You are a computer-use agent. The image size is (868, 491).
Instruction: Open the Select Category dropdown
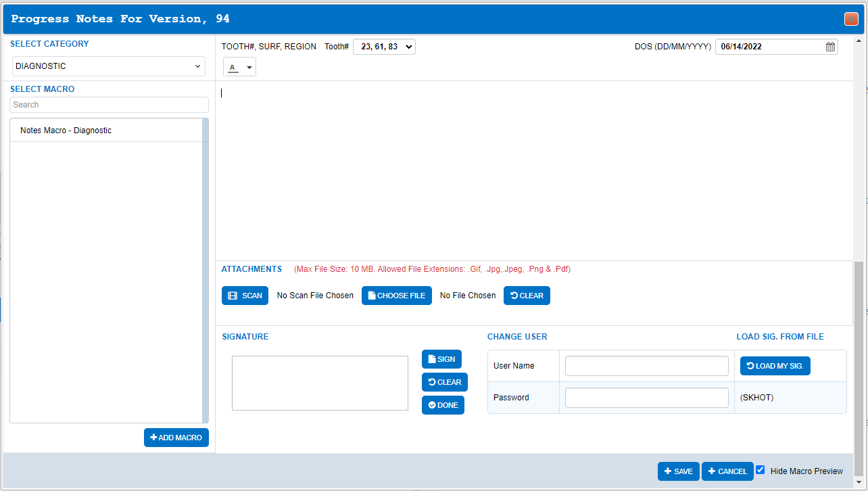tap(109, 66)
